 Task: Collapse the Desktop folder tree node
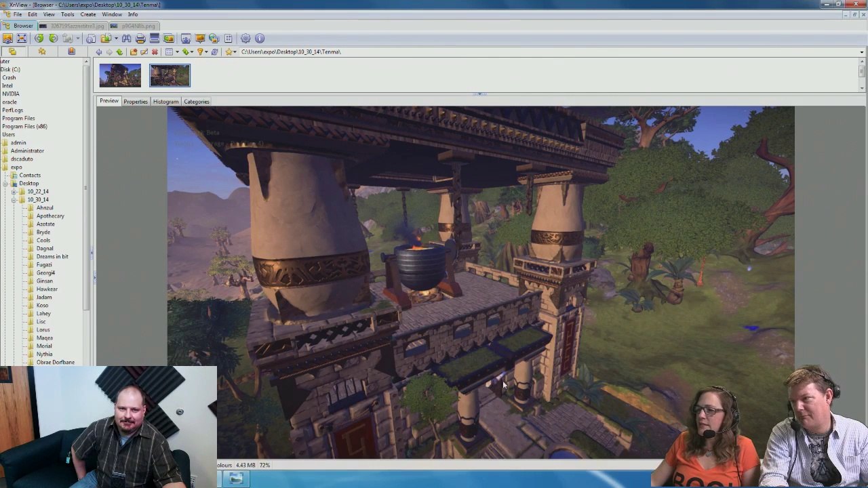(5, 184)
